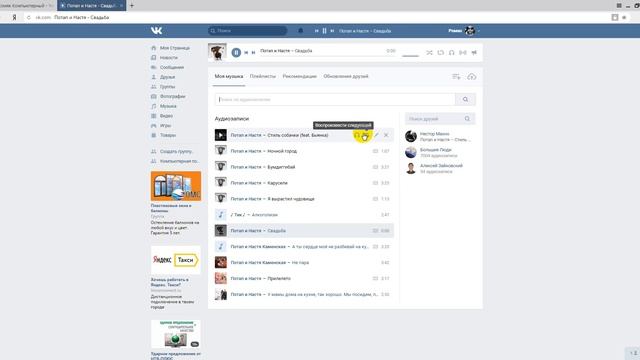Image resolution: width=640 pixels, height=360 pixels.
Task: Open the Роман profile dropdown menu
Action: 464,31
